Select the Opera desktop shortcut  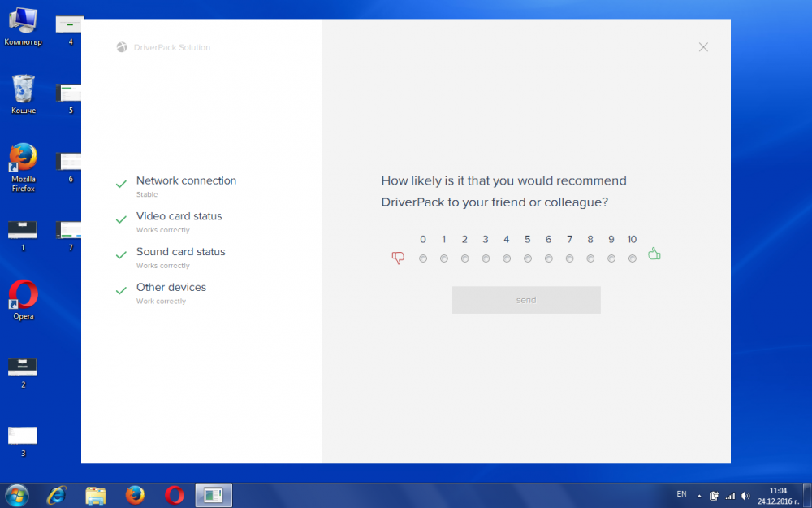point(24,300)
